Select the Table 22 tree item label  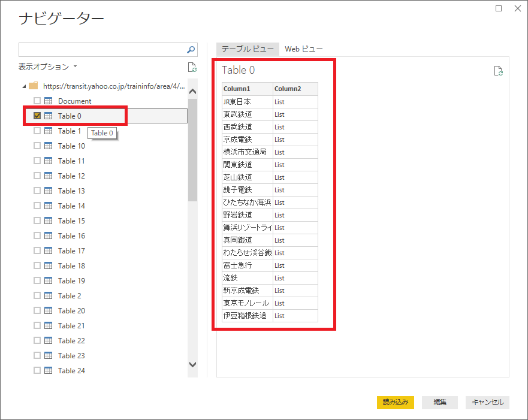[x=71, y=340]
